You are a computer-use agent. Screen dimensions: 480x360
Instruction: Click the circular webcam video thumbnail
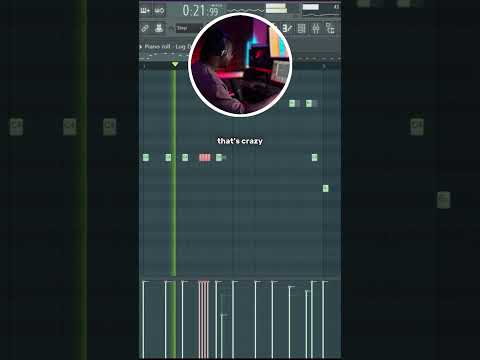240,65
